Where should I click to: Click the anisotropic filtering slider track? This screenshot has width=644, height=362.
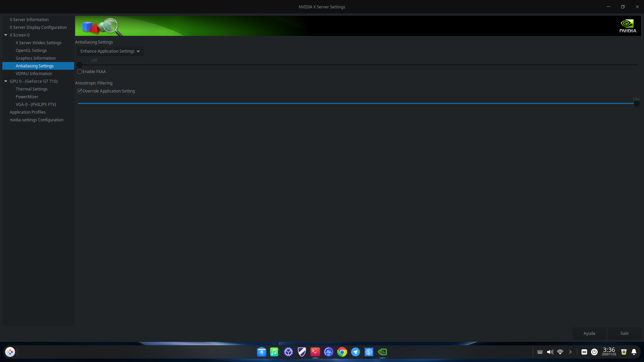click(x=356, y=104)
